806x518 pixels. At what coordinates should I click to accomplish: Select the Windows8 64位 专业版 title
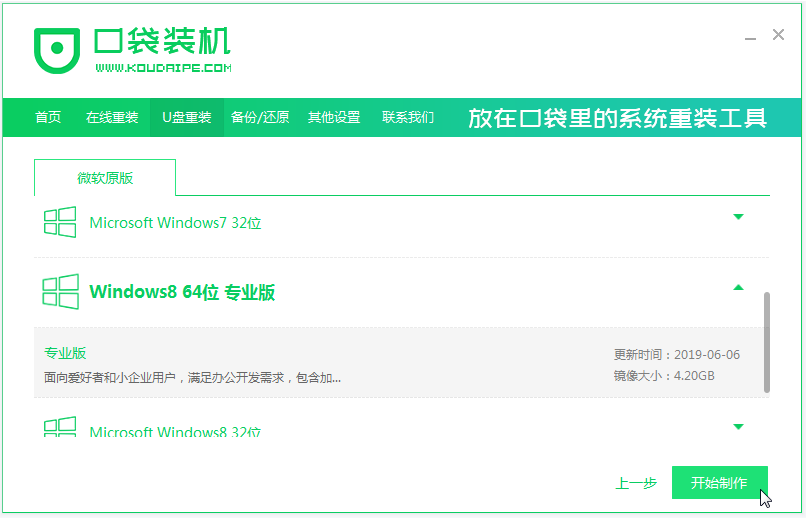pyautogui.click(x=182, y=292)
